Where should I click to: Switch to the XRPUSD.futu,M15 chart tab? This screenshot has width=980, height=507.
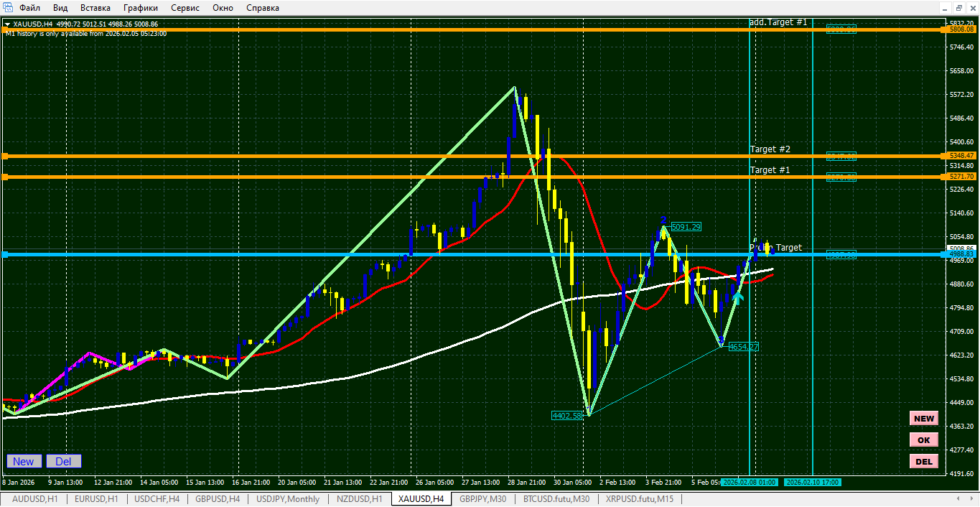[640, 499]
